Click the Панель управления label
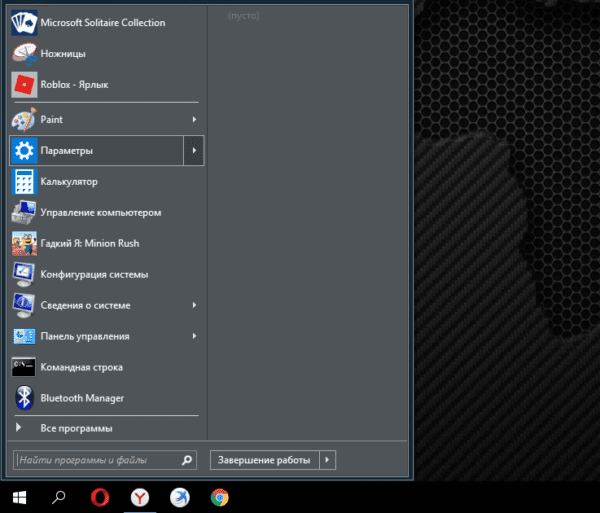The image size is (600, 513). [85, 337]
